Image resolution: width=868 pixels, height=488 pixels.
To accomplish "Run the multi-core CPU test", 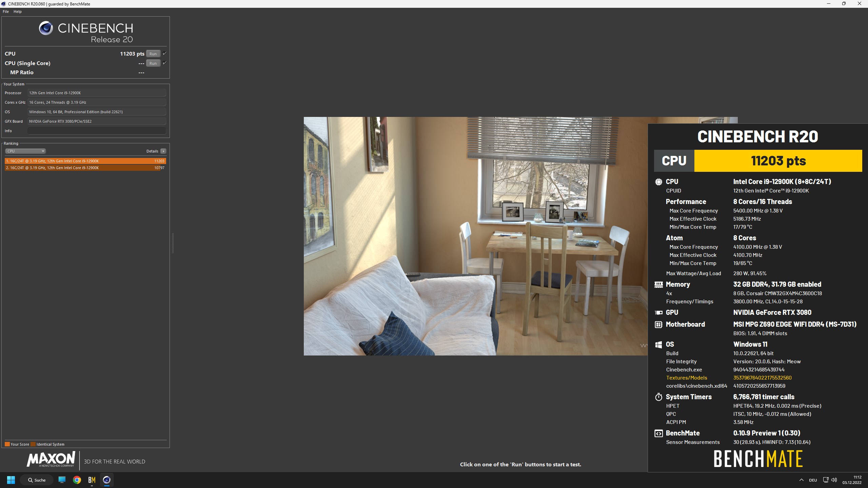I will click(153, 54).
